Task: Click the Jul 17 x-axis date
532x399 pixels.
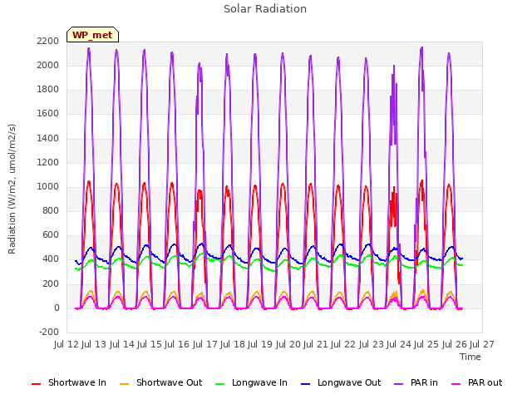Action: point(205,344)
